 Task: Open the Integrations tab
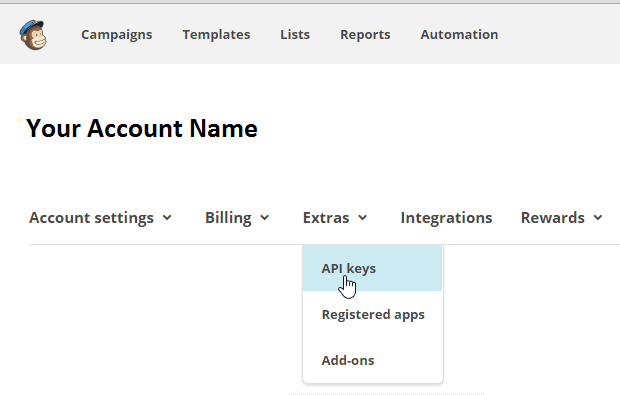pyautogui.click(x=446, y=218)
